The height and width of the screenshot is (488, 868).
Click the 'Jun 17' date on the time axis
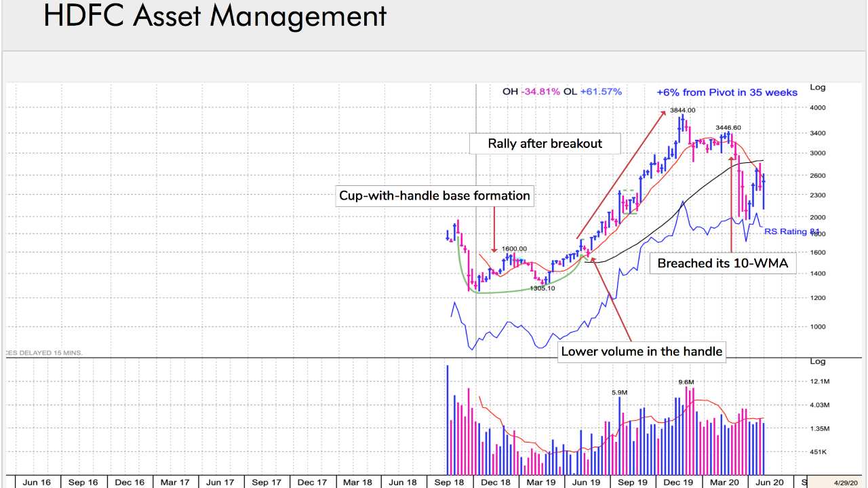[220, 483]
